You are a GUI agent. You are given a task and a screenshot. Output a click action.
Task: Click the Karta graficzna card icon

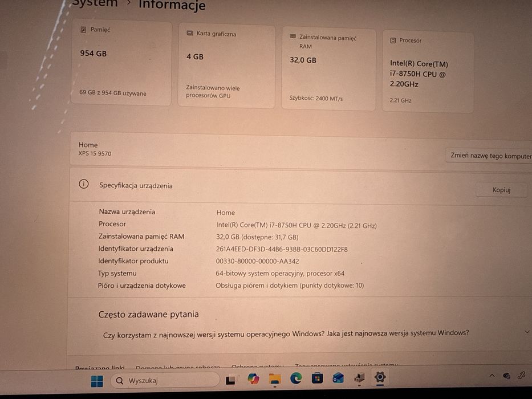(190, 33)
